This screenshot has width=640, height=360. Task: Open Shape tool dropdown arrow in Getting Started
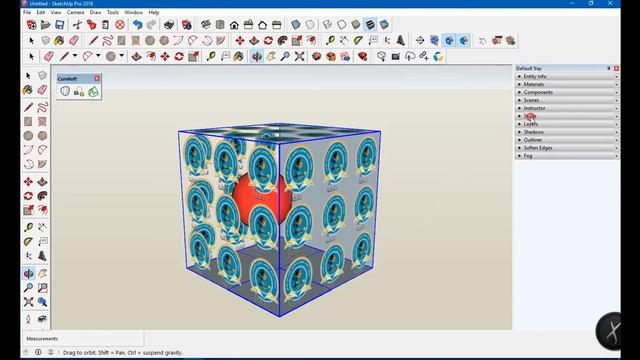point(122,56)
